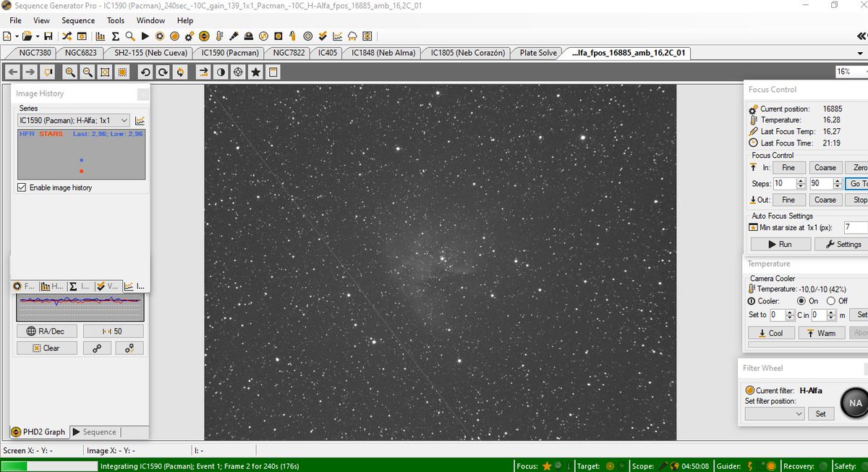
Task: Zoom in on the image with plus magnifier
Action: (70, 72)
